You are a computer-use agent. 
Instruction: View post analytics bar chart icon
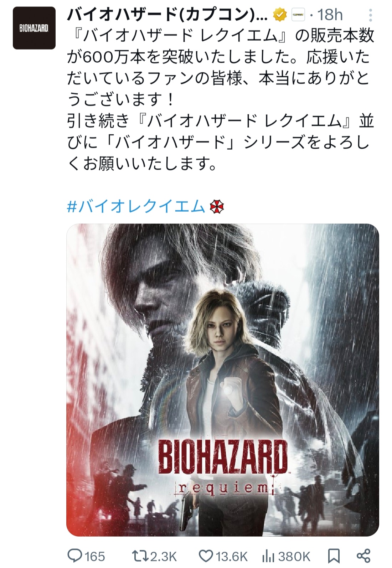(268, 556)
